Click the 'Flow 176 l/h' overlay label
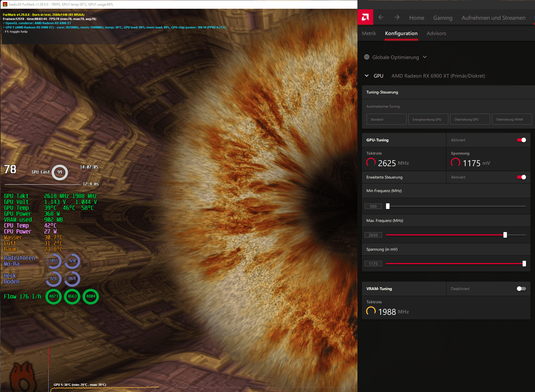The width and height of the screenshot is (535, 392). pos(23,297)
